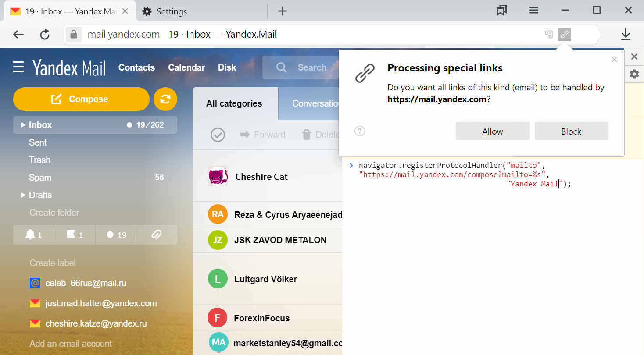Expand the Drafts folder arrow

click(23, 195)
